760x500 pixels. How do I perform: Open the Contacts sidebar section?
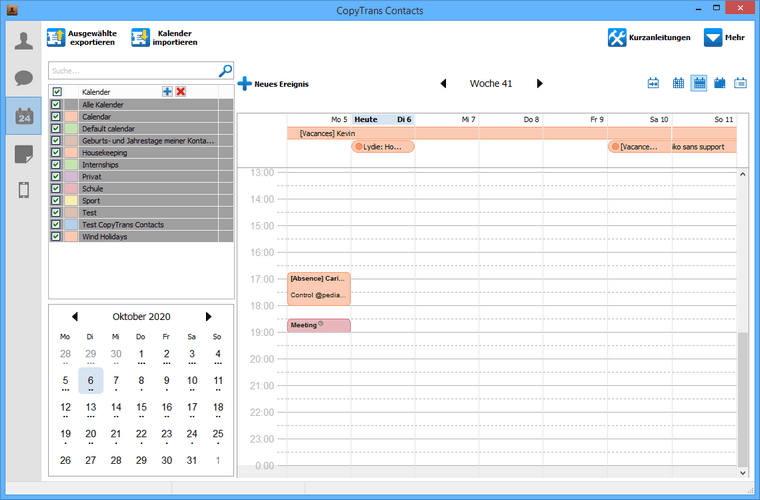pyautogui.click(x=23, y=41)
